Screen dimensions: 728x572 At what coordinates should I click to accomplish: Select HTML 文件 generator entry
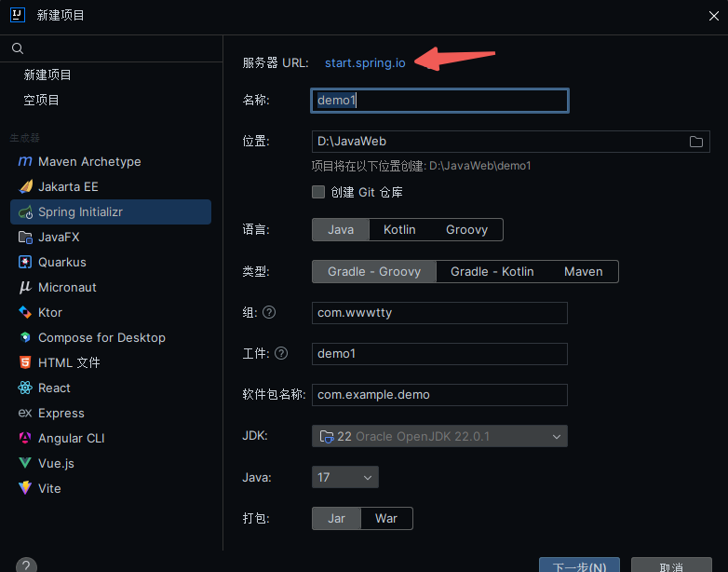(x=111, y=362)
